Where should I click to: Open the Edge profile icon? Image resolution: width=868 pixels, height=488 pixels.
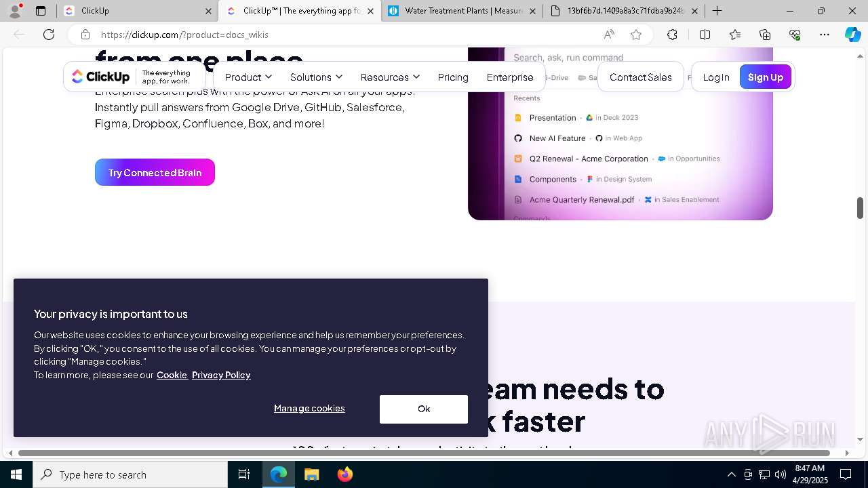(15, 11)
